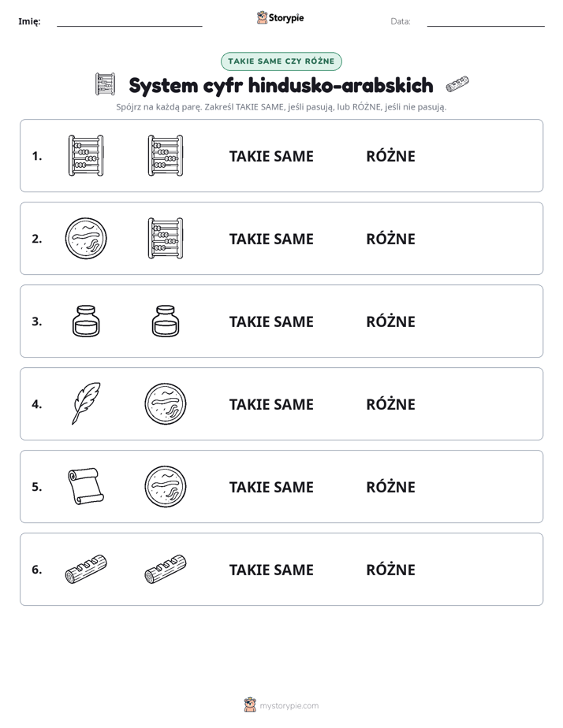The width and height of the screenshot is (563, 728).
Task: Click the abacus icon in row 2
Action: pos(166,238)
